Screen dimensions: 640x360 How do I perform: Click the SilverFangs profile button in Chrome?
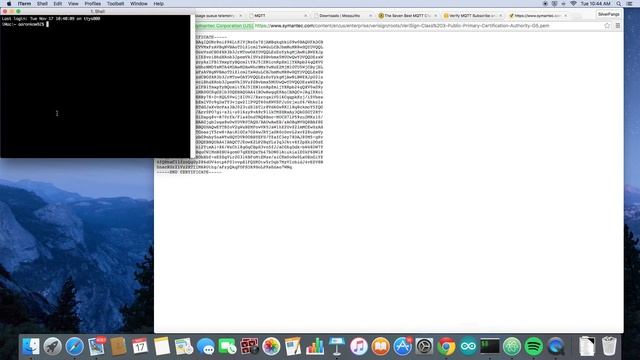(x=609, y=14)
